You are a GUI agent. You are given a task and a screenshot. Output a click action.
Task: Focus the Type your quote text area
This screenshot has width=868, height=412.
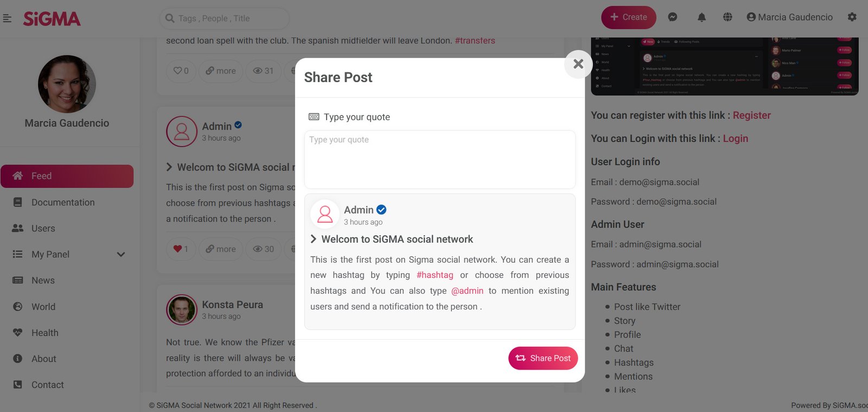(440, 160)
